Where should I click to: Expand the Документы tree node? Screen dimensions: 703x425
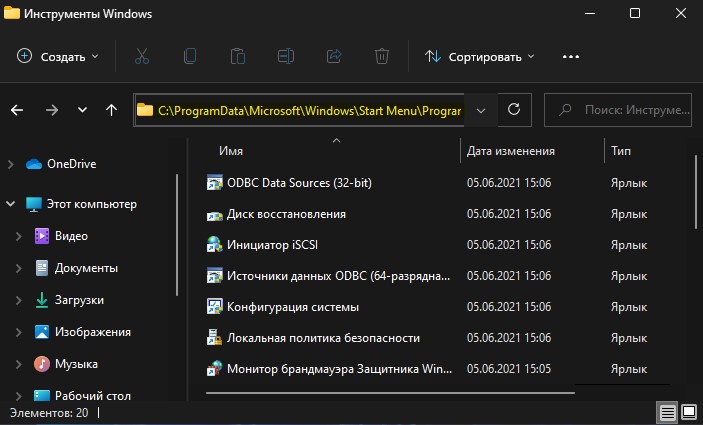[18, 268]
